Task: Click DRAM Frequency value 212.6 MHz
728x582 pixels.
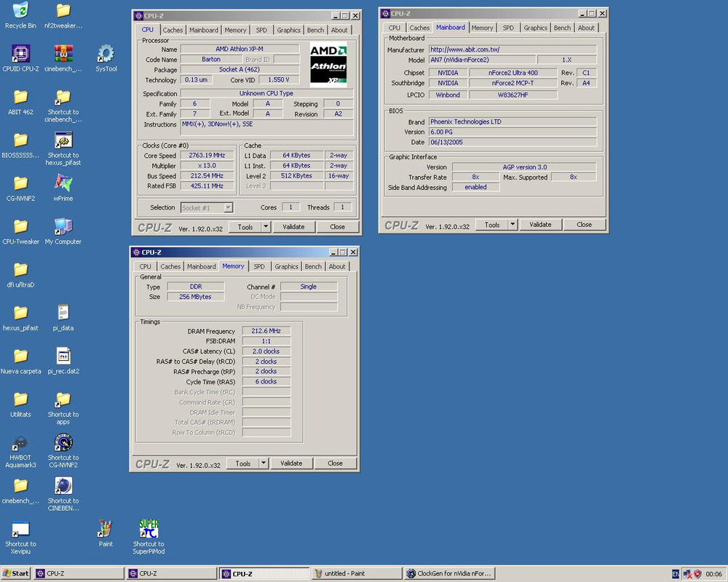Action: pyautogui.click(x=266, y=331)
